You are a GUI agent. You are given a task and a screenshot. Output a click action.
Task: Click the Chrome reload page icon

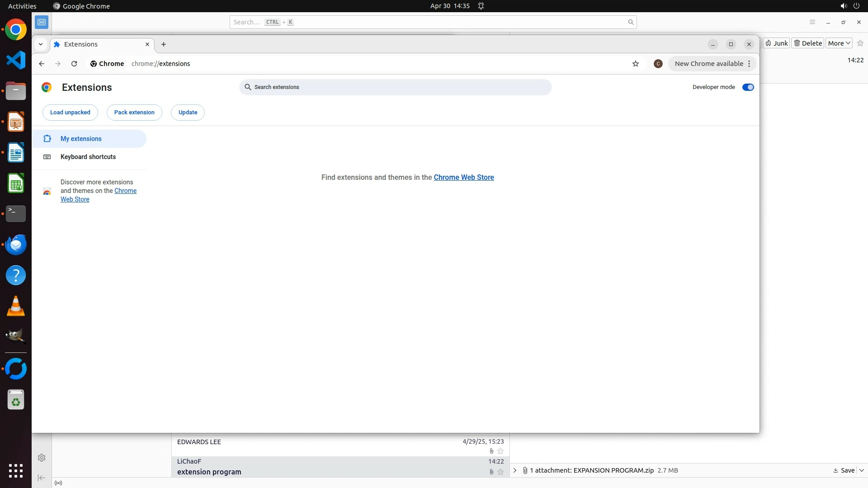pyautogui.click(x=74, y=64)
